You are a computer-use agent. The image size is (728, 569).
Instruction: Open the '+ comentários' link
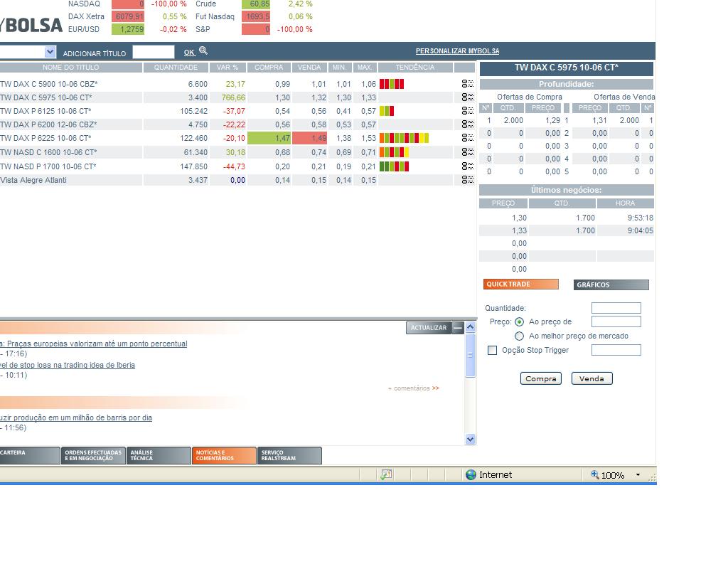(413, 388)
